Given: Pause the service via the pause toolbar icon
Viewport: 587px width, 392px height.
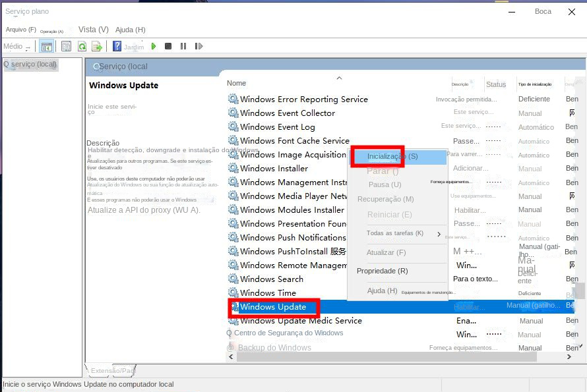Looking at the screenshot, I should pos(182,46).
